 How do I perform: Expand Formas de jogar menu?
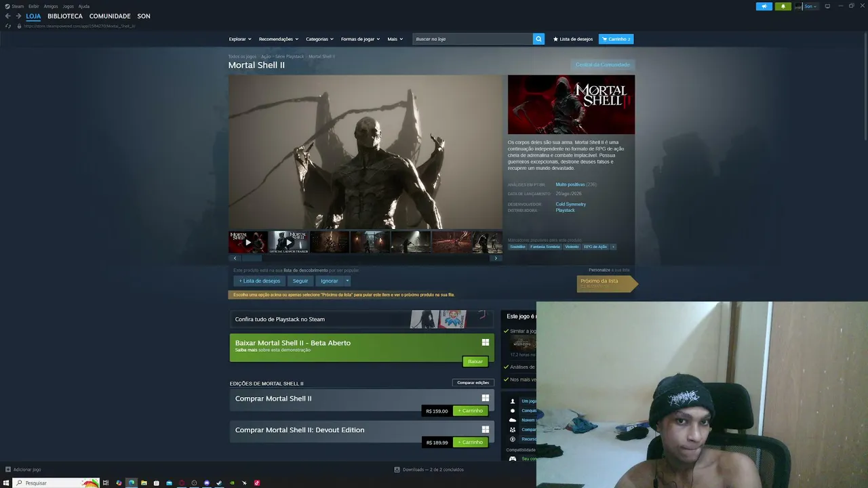click(x=360, y=39)
